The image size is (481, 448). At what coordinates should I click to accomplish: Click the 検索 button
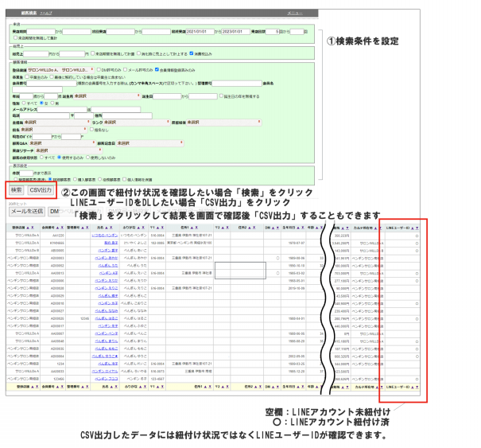coord(16,190)
